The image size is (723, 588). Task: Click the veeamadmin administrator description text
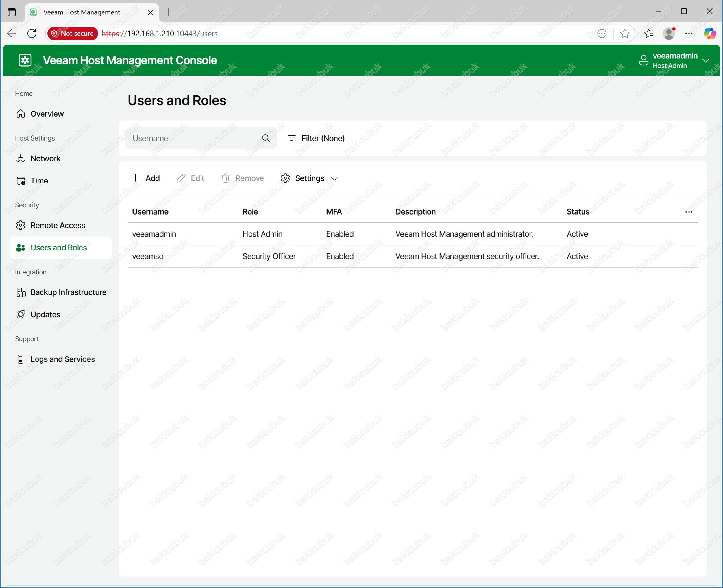tap(464, 234)
